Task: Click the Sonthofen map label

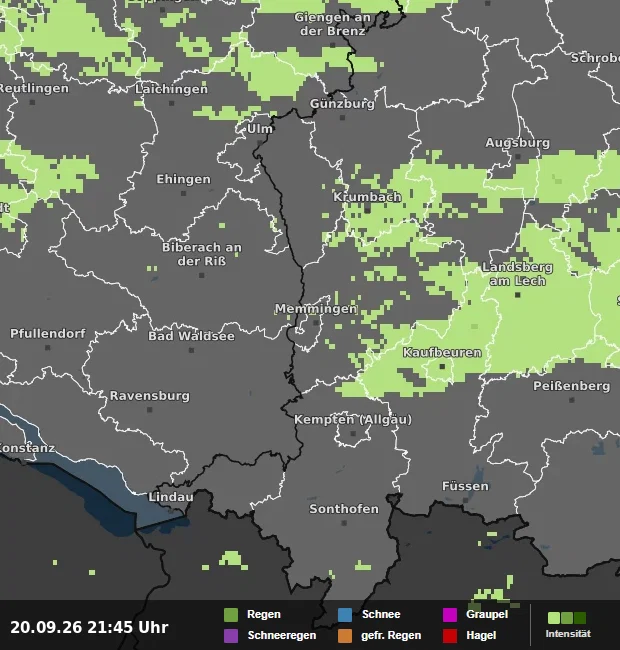Action: click(344, 509)
